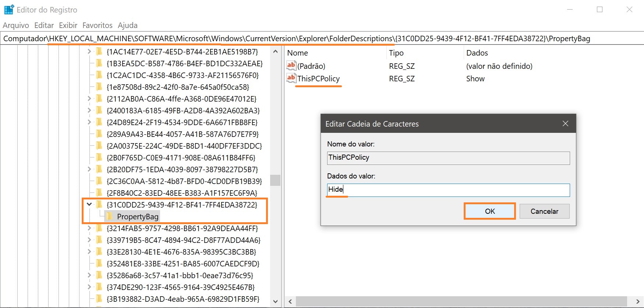The height and width of the screenshot is (308, 644).
Task: Expand the {2112AB0A-C86A-4ffe-A368-0DE96E47012E} key
Action: tap(89, 99)
